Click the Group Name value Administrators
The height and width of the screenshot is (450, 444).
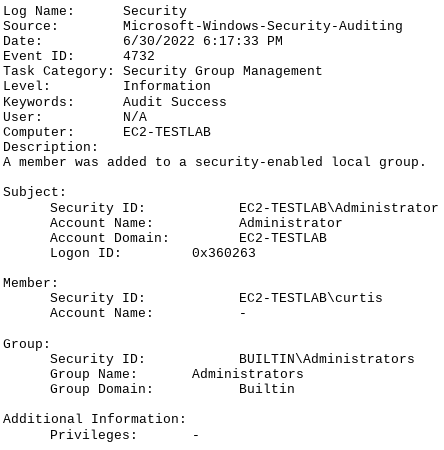tap(248, 374)
